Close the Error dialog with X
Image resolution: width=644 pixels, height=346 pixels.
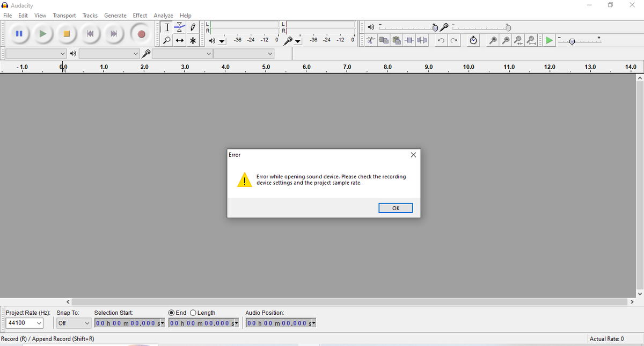click(413, 155)
